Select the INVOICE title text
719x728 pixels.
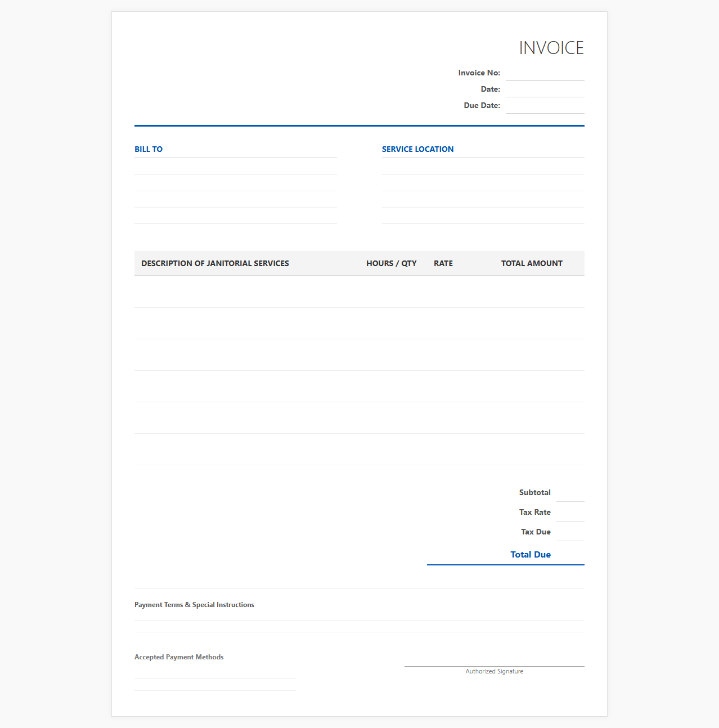pos(551,48)
